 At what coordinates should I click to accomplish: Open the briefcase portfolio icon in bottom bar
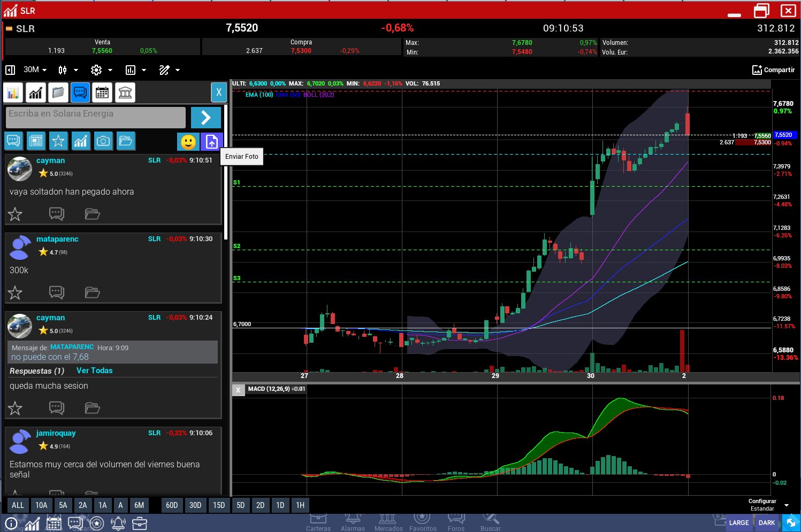coord(139,523)
